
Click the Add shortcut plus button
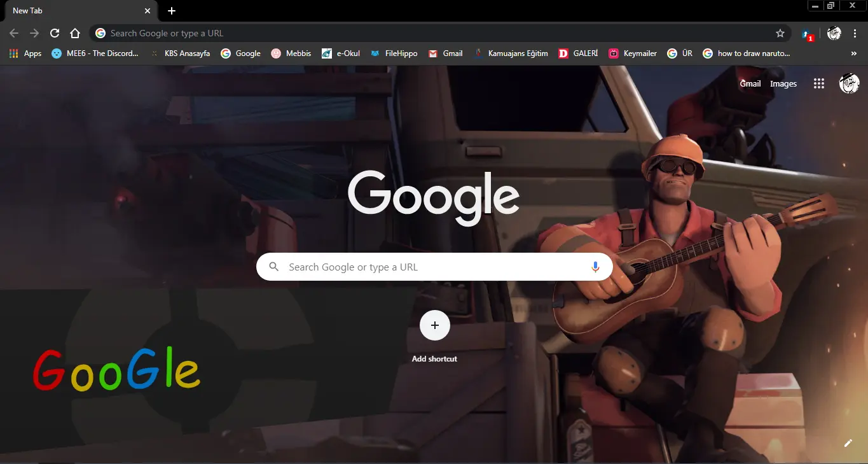click(435, 325)
